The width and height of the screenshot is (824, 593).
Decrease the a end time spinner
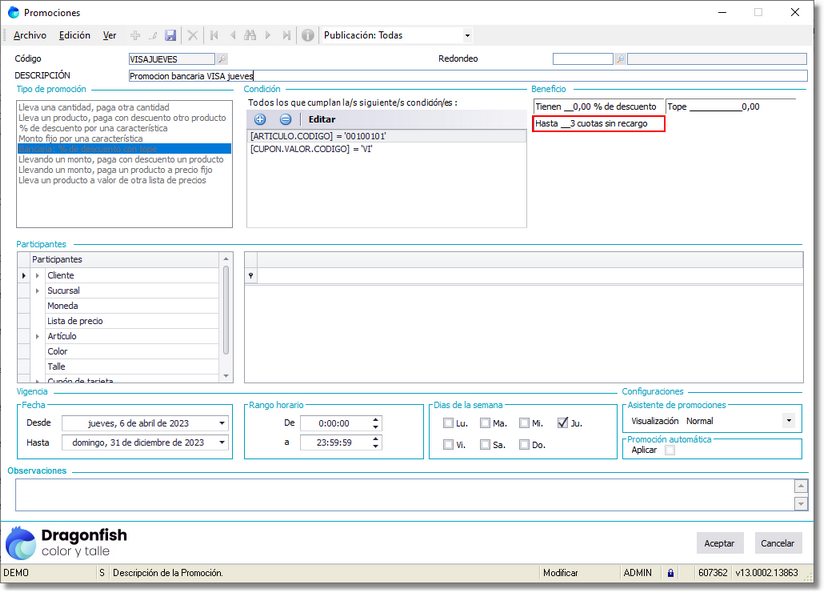click(375, 446)
